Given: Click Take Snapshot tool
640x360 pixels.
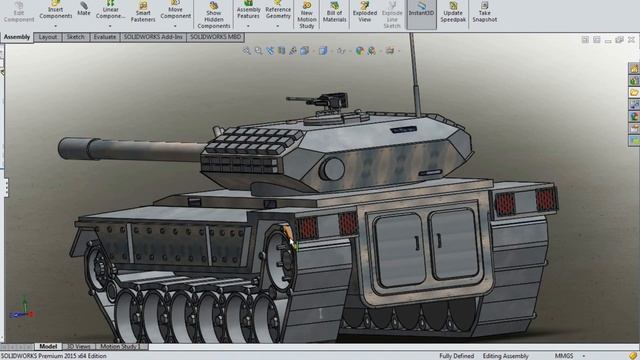Looking at the screenshot, I should [484, 12].
